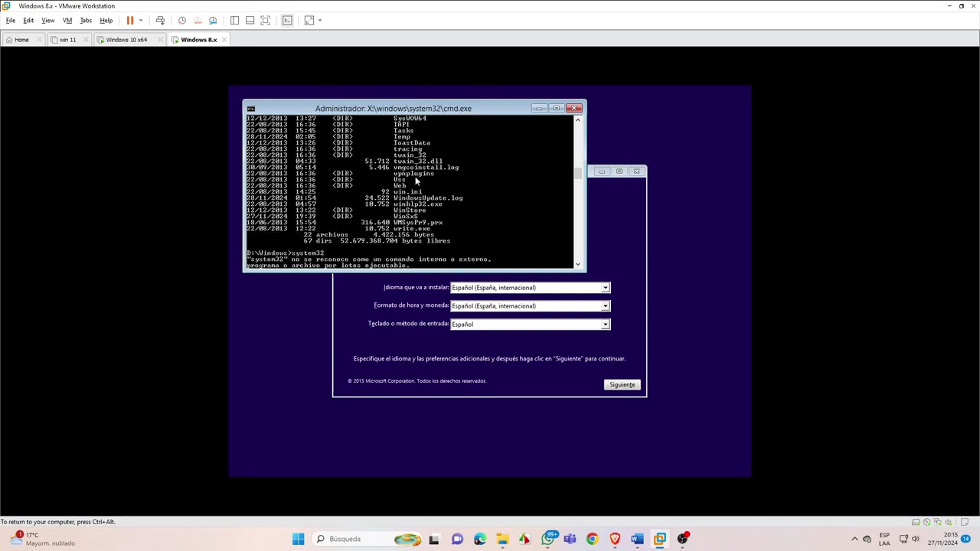980x551 pixels.
Task: Maximize the cmd.exe window
Action: coord(557,109)
